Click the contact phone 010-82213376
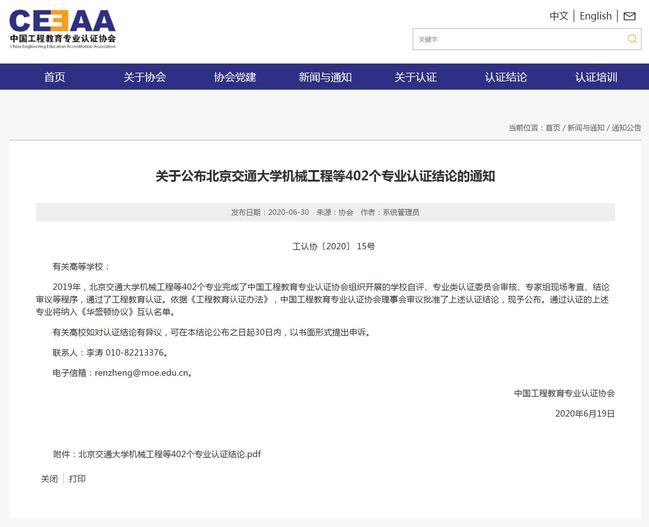The width and height of the screenshot is (649, 527). (x=135, y=353)
